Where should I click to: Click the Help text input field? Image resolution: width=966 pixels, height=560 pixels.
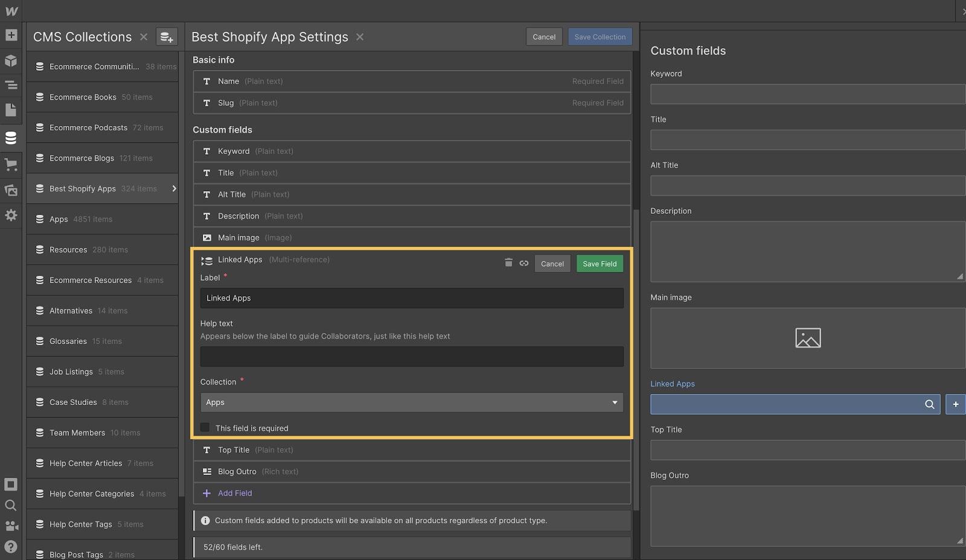pos(412,357)
